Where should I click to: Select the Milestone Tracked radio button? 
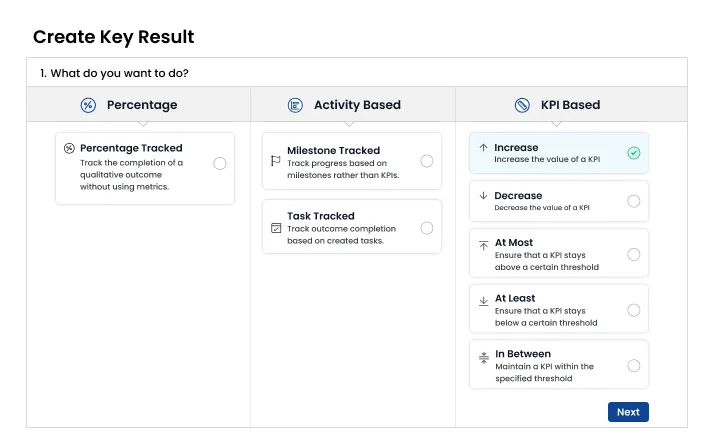[427, 161]
